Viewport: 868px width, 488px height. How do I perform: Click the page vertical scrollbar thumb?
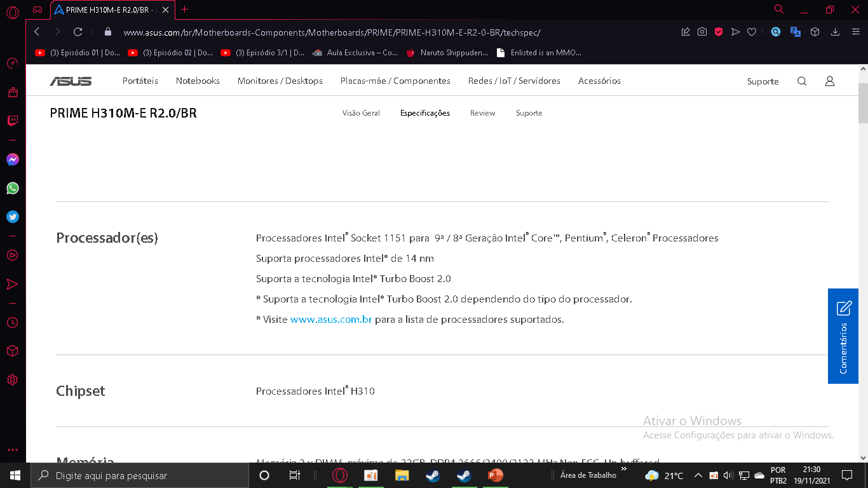[863, 103]
